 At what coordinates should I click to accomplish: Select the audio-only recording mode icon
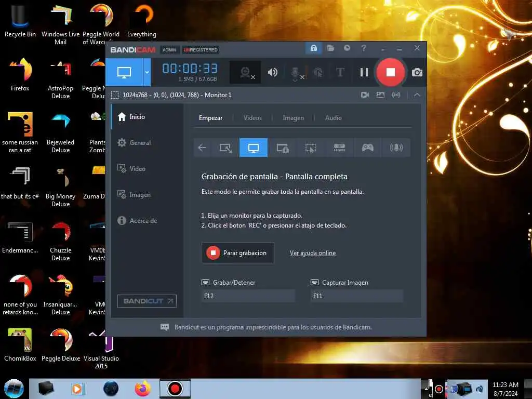pyautogui.click(x=396, y=148)
